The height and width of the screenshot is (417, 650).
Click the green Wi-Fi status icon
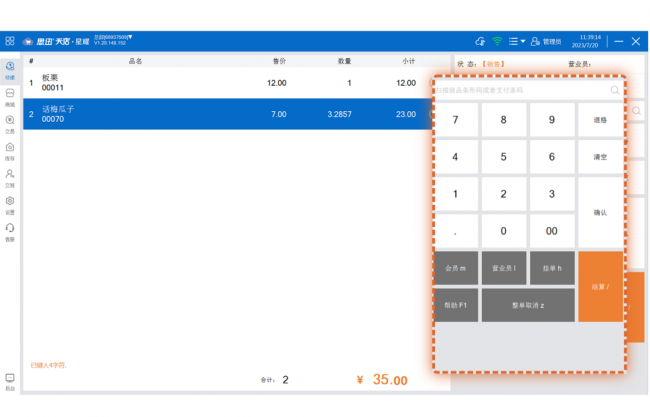point(497,41)
